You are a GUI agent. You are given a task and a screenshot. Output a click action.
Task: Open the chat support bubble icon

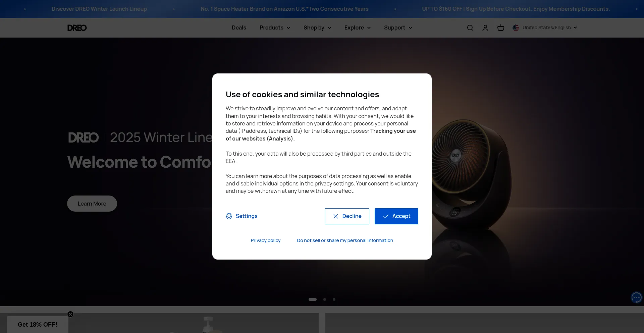pyautogui.click(x=636, y=297)
